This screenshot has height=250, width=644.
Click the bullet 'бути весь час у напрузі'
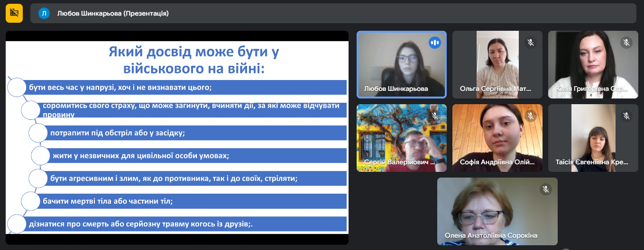120,88
